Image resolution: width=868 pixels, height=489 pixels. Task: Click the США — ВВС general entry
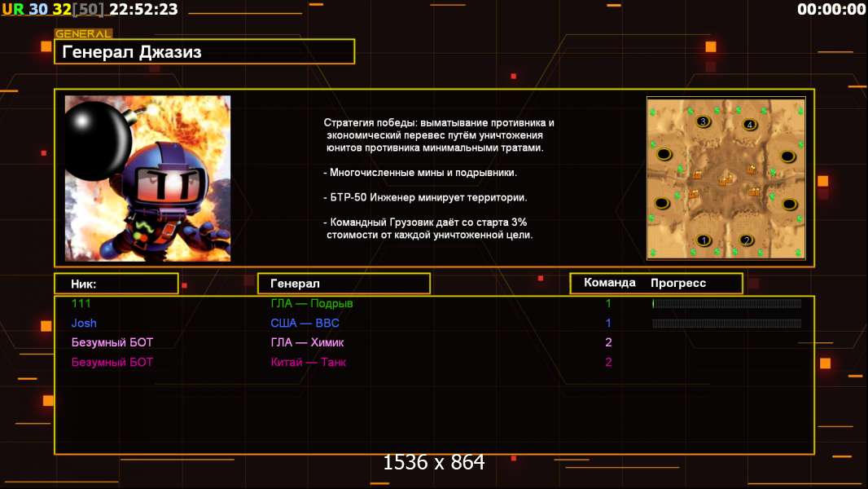[x=305, y=323]
